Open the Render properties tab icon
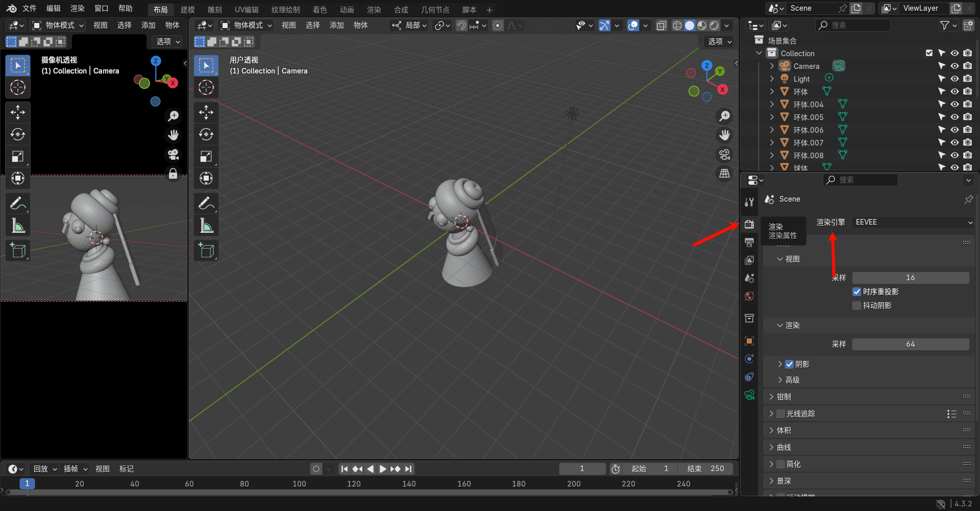980x511 pixels. pyautogui.click(x=749, y=225)
